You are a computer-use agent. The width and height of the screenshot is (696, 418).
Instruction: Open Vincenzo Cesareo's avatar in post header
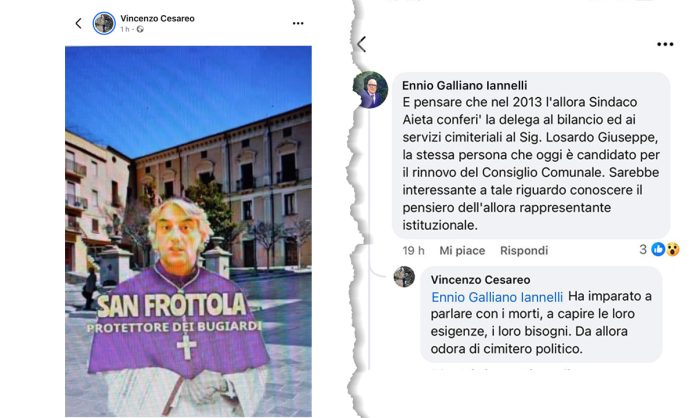click(104, 23)
